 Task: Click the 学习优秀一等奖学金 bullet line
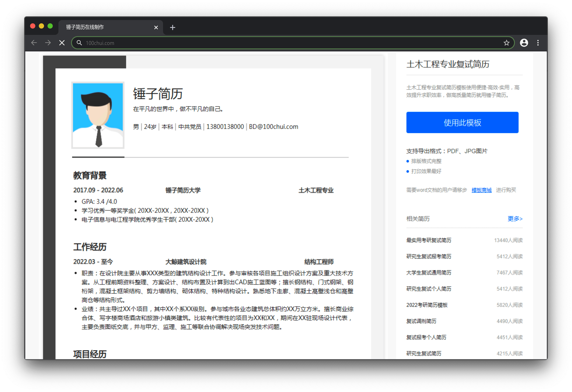(x=145, y=211)
